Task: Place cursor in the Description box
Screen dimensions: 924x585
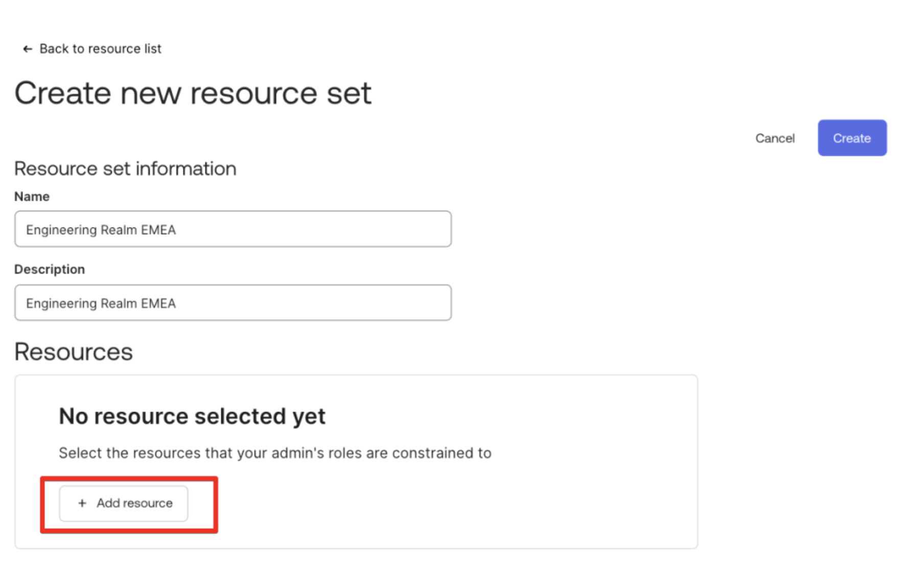Action: click(x=233, y=303)
